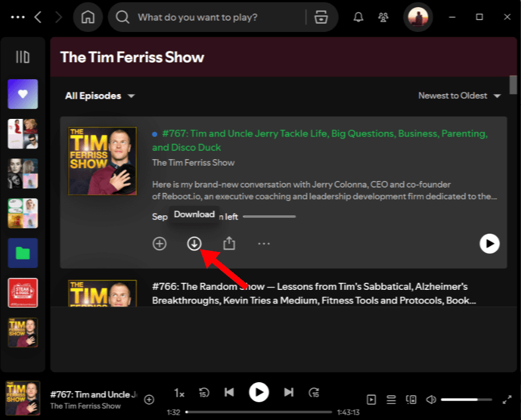
Task: Open the #767 episode cover art
Action: (102, 161)
